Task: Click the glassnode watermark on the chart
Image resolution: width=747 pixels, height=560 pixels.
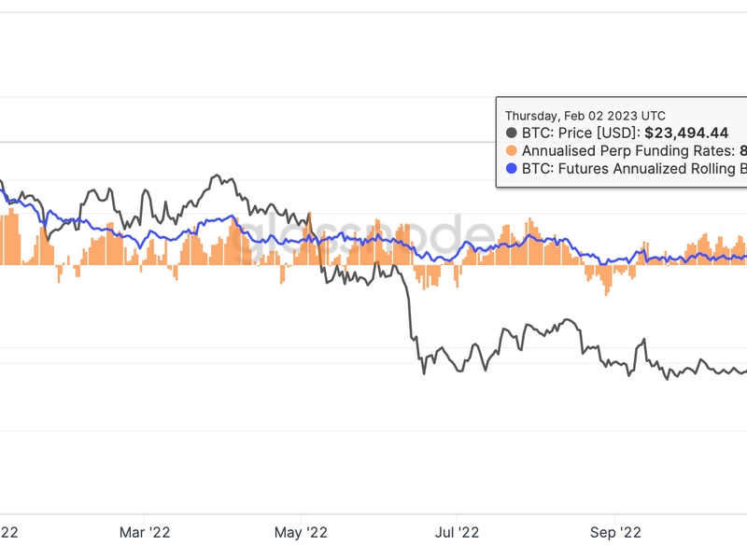Action: pyautogui.click(x=362, y=235)
